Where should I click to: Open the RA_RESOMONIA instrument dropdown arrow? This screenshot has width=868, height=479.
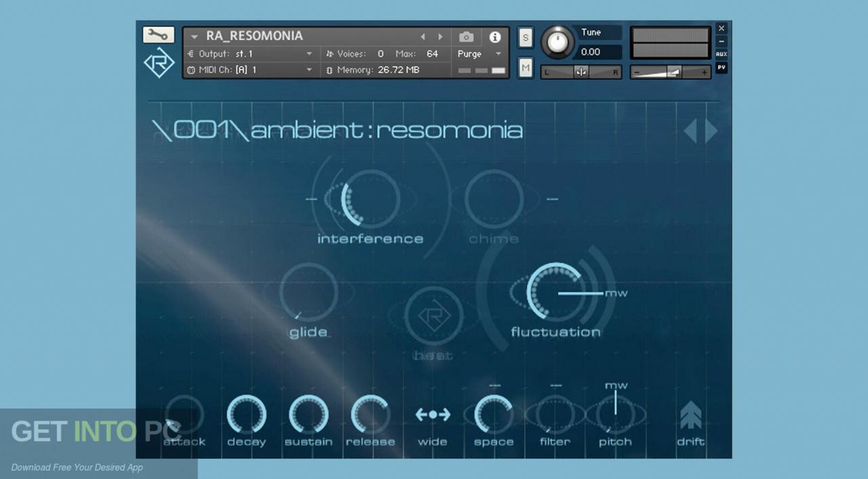(195, 37)
